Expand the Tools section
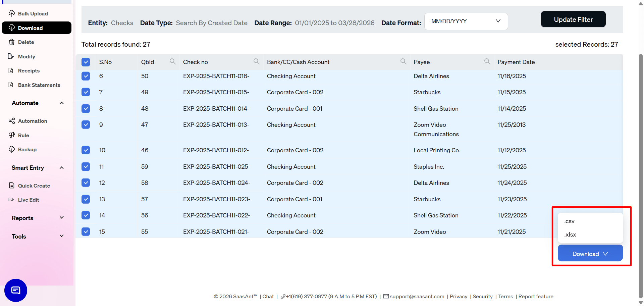The width and height of the screenshot is (644, 306). point(62,236)
